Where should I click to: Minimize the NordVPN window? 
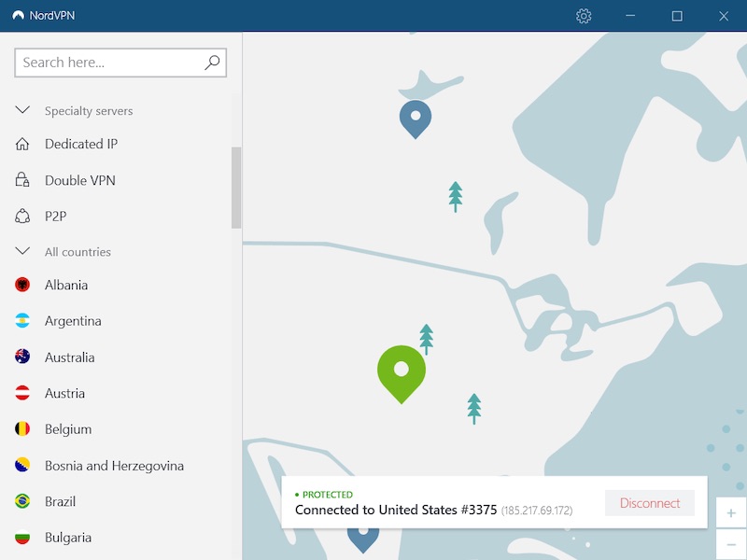(x=630, y=16)
